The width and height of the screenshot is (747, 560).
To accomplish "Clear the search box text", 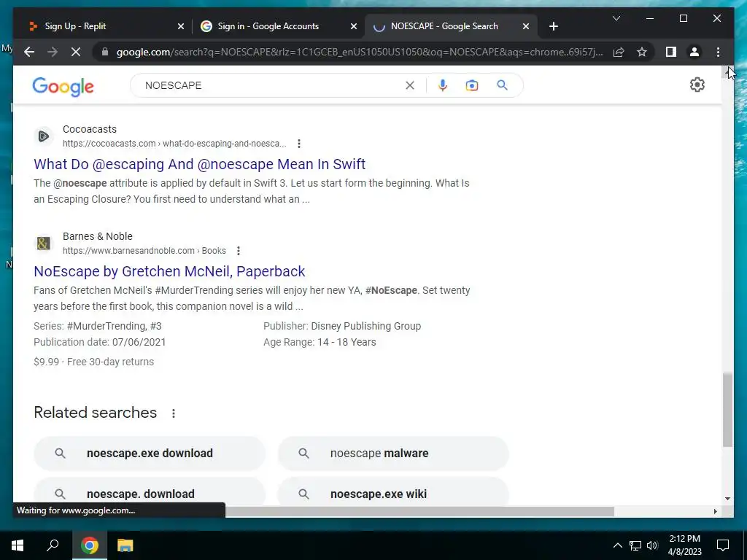I will pos(410,85).
